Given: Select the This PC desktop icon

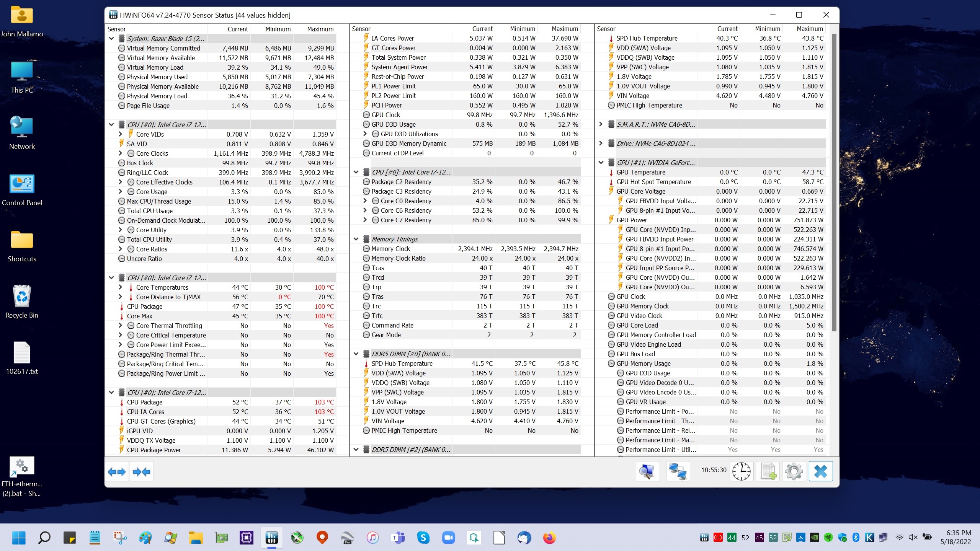Looking at the screenshot, I should [x=22, y=77].
